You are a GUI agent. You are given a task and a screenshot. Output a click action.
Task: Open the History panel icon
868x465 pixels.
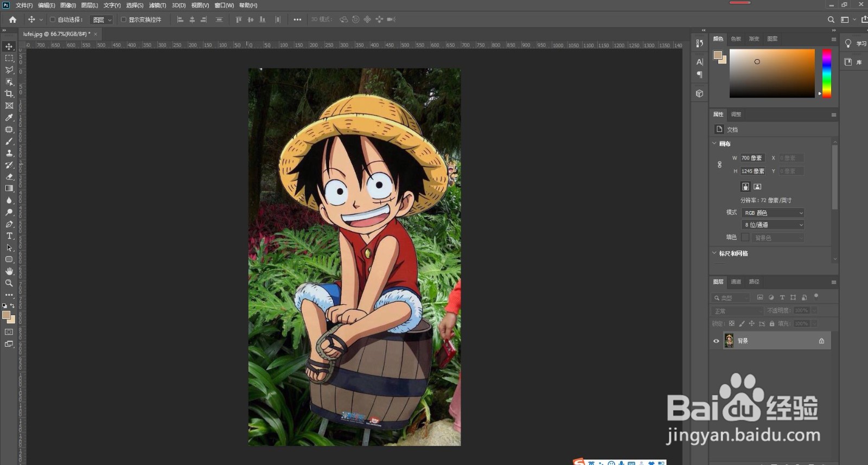coord(699,43)
